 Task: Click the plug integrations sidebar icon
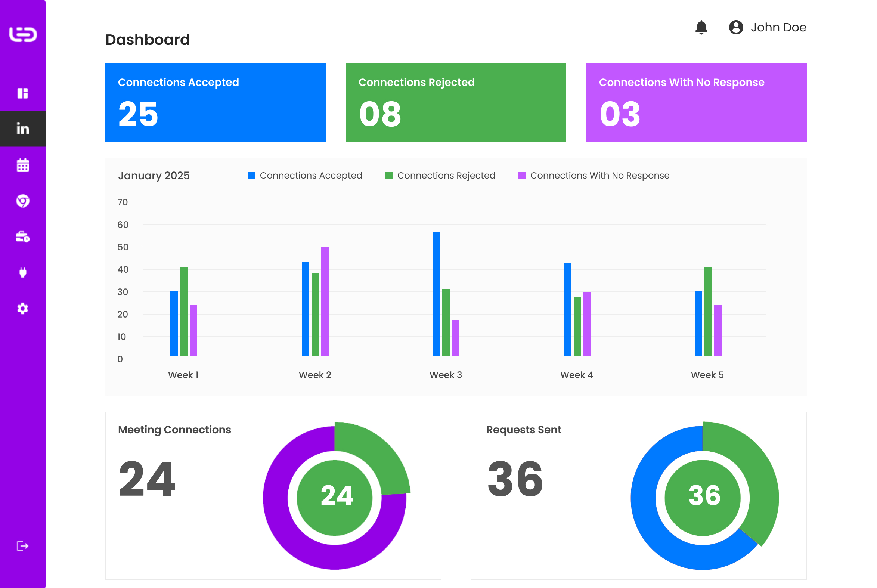23,273
